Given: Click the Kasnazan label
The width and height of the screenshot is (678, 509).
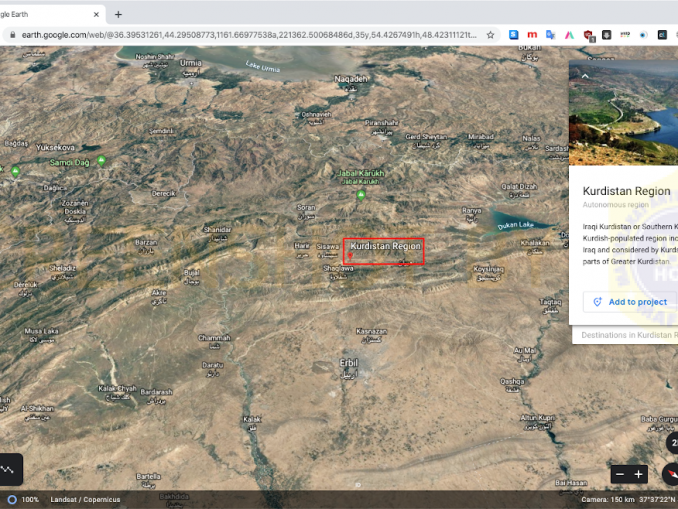Looking at the screenshot, I should click(x=371, y=331).
